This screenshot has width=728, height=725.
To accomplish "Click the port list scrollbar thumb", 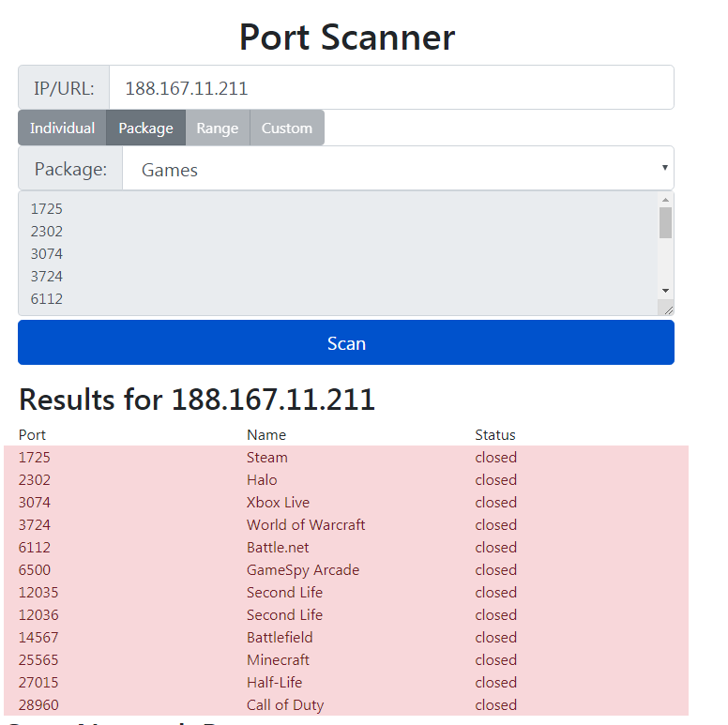I will click(665, 223).
